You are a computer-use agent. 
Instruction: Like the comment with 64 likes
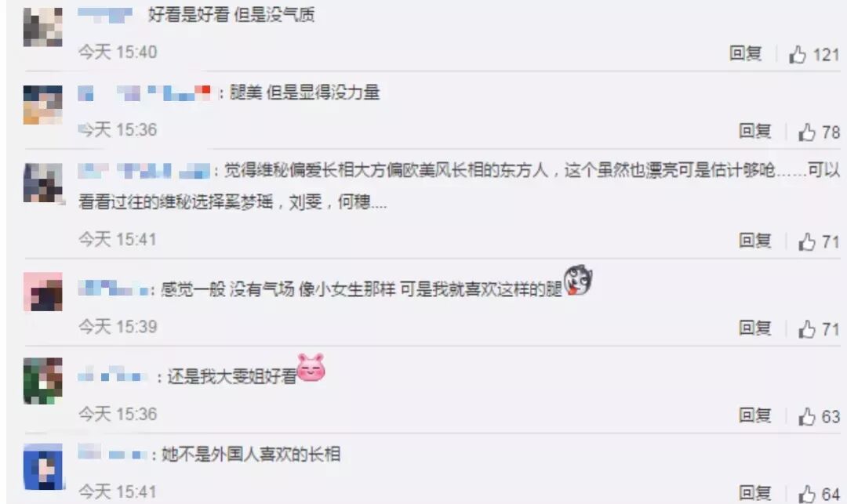click(x=807, y=494)
